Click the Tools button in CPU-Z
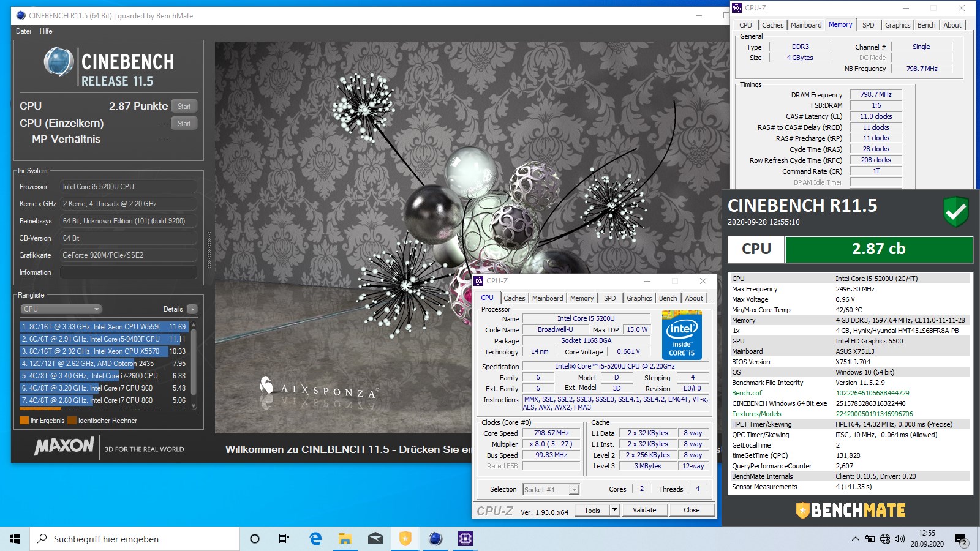 coord(592,510)
